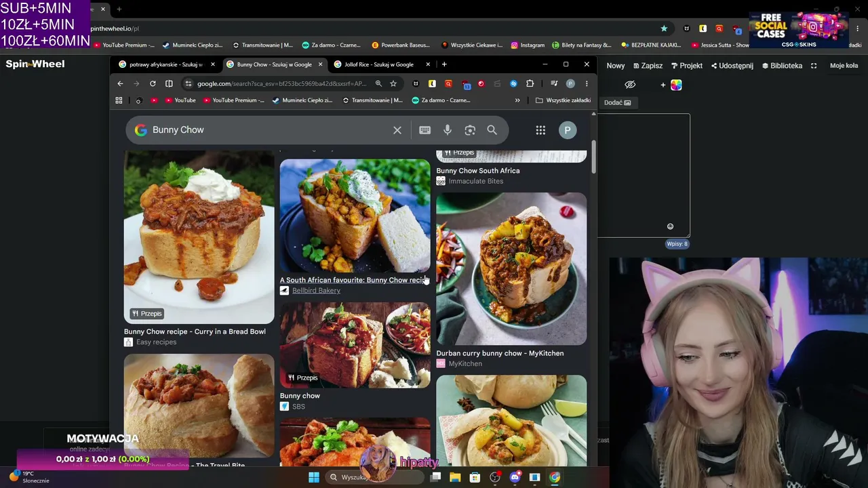Open side panel icon beside reload button
Image resolution: width=868 pixels, height=488 pixels.
pyautogui.click(x=169, y=83)
